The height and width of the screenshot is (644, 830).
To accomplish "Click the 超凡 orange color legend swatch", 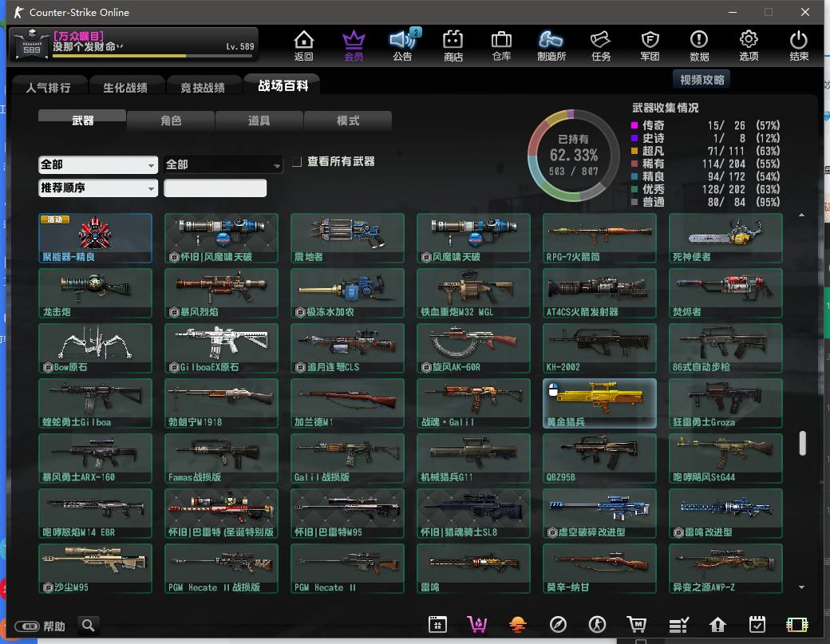I will 634,151.
